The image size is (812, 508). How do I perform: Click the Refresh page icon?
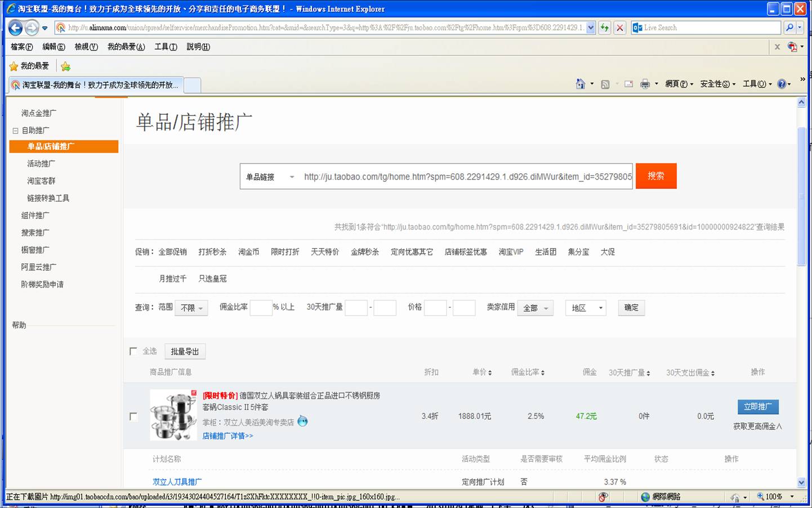pos(605,28)
